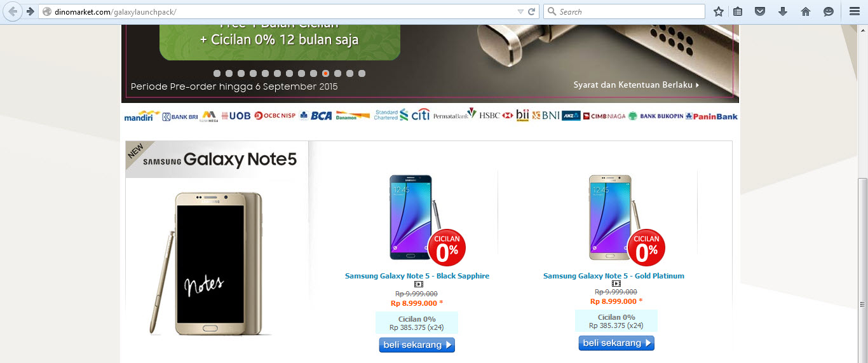Reload the current page

click(x=532, y=11)
